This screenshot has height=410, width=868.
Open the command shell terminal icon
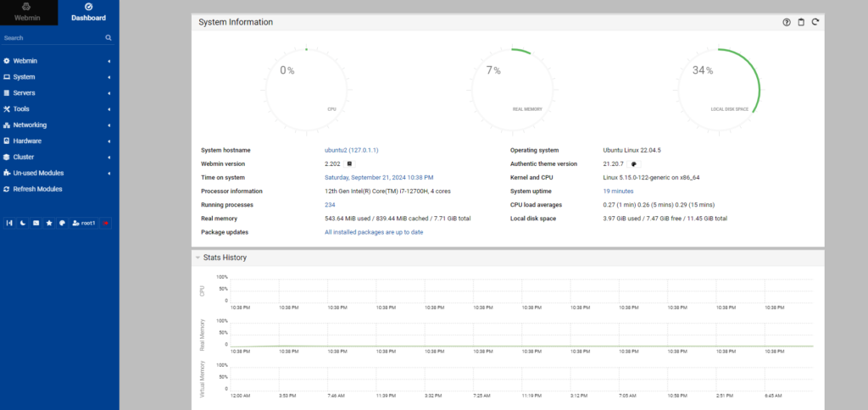point(36,223)
